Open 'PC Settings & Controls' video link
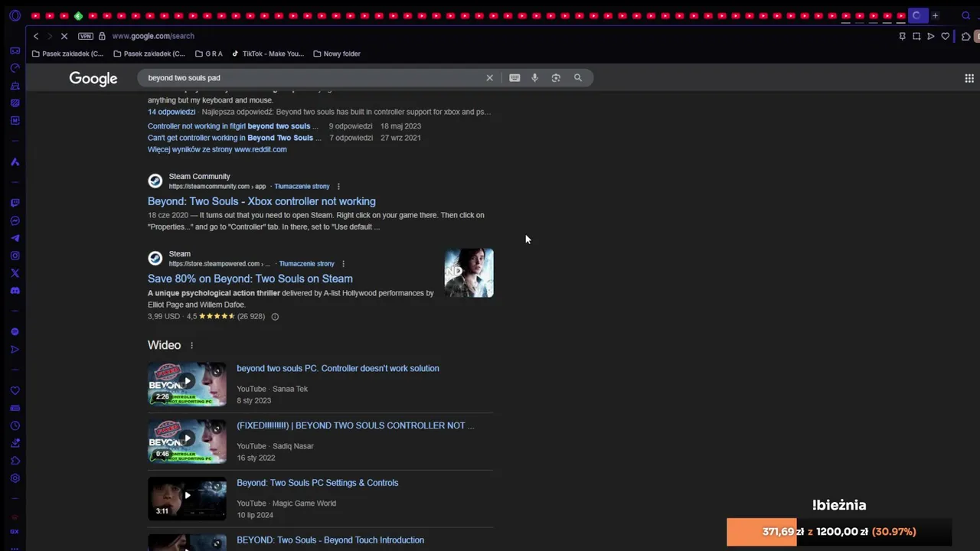This screenshot has height=551, width=980. (318, 483)
